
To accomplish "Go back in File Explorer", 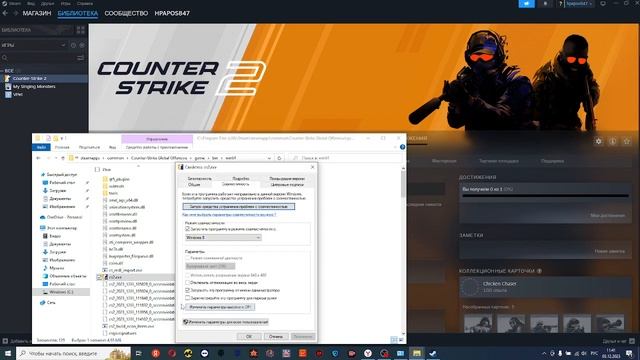I will coord(38,158).
